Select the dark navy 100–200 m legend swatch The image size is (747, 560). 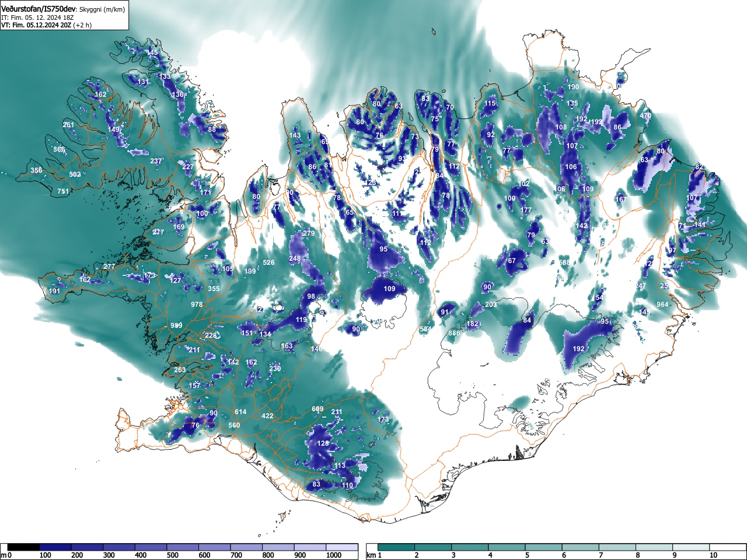click(55, 547)
